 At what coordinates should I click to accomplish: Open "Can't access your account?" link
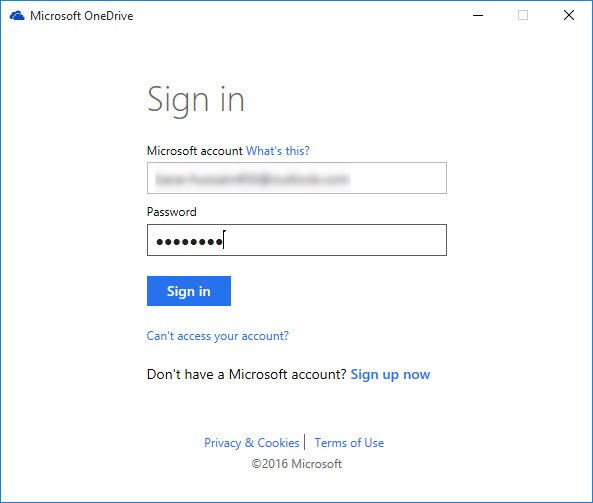pyautogui.click(x=217, y=336)
